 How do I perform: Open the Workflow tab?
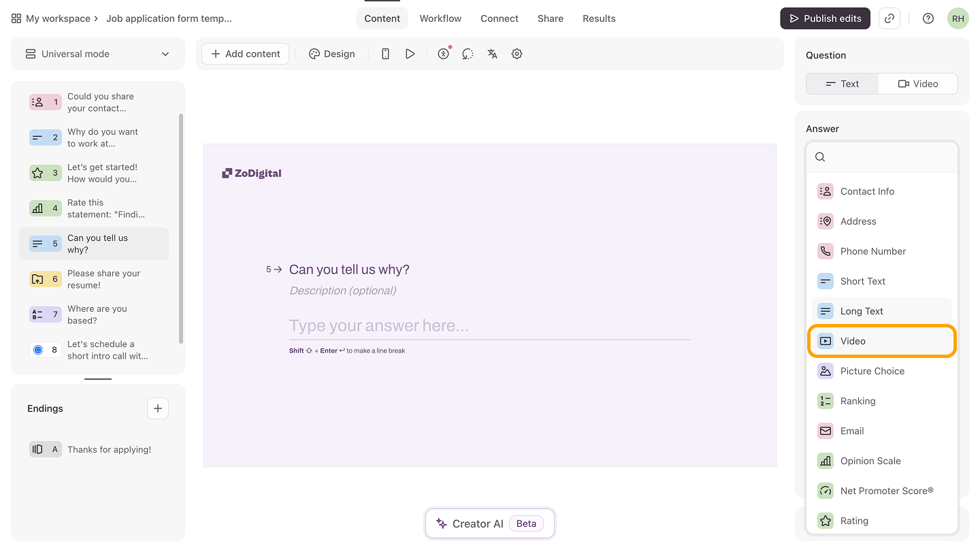point(440,18)
